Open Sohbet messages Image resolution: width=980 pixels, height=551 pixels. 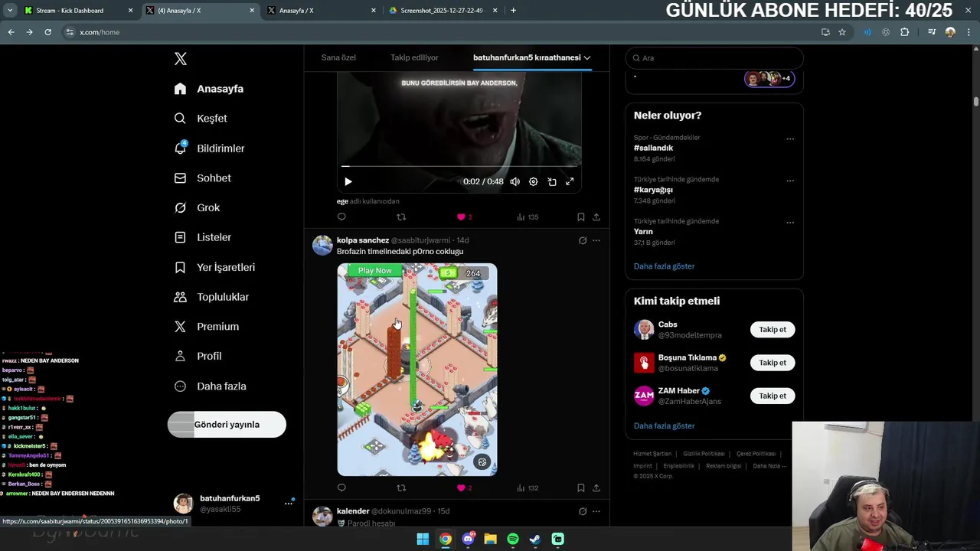click(202, 178)
